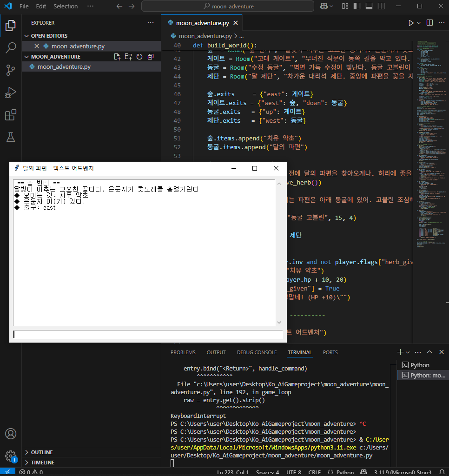Image resolution: width=449 pixels, height=476 pixels.
Task: Click the New Folder icon in MOON_ADVENTURE
Action: (128, 57)
